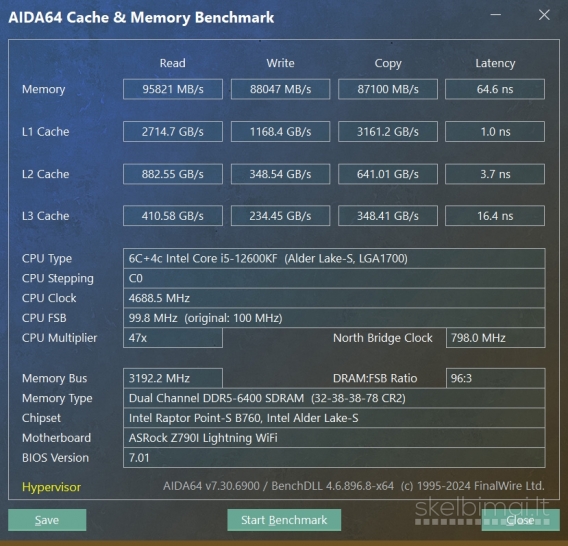Save the benchmark results
568x546 pixels.
pos(47,520)
